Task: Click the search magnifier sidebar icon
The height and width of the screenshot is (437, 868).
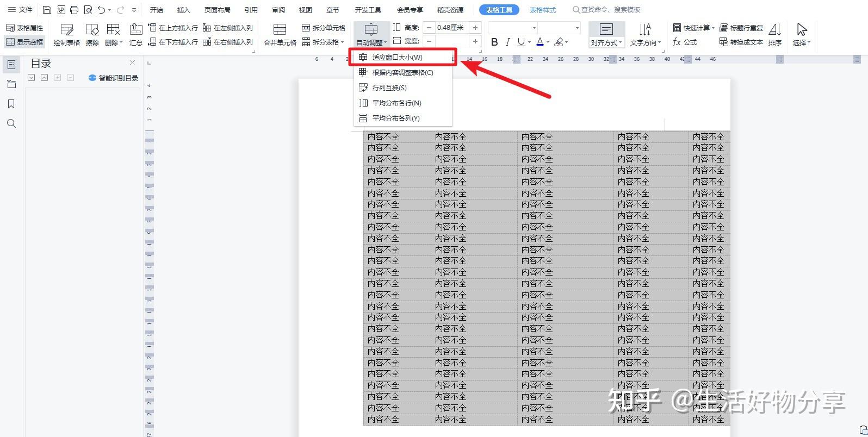Action: 11,123
